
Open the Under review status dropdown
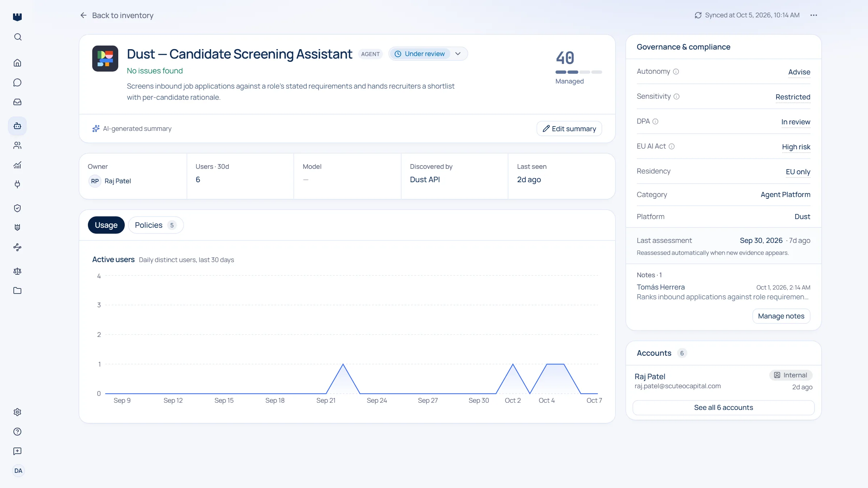tap(428, 54)
